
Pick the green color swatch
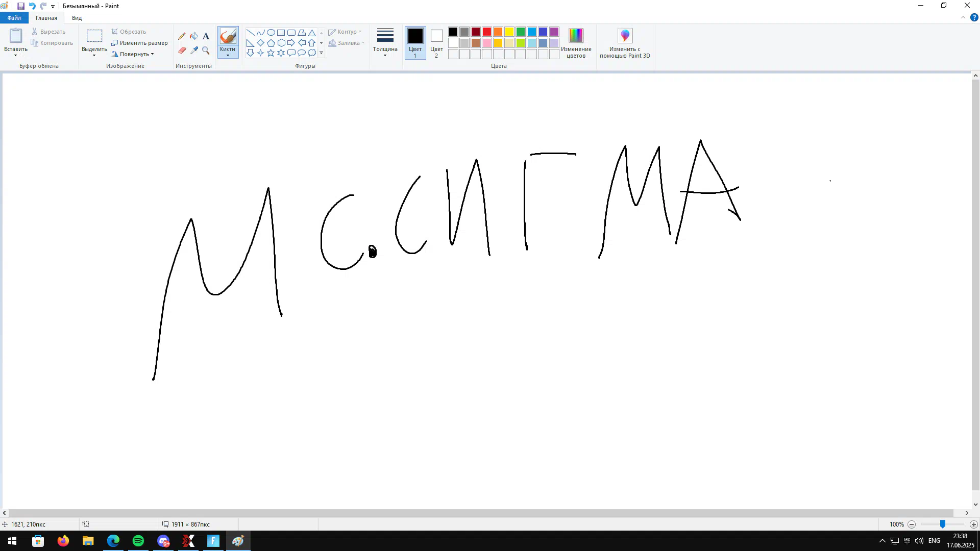521,32
